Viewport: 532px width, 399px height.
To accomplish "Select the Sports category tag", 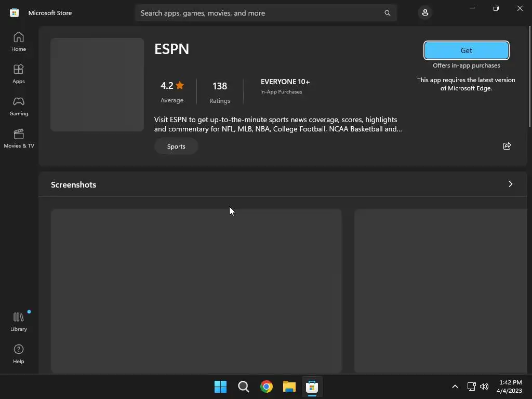I will [x=176, y=146].
